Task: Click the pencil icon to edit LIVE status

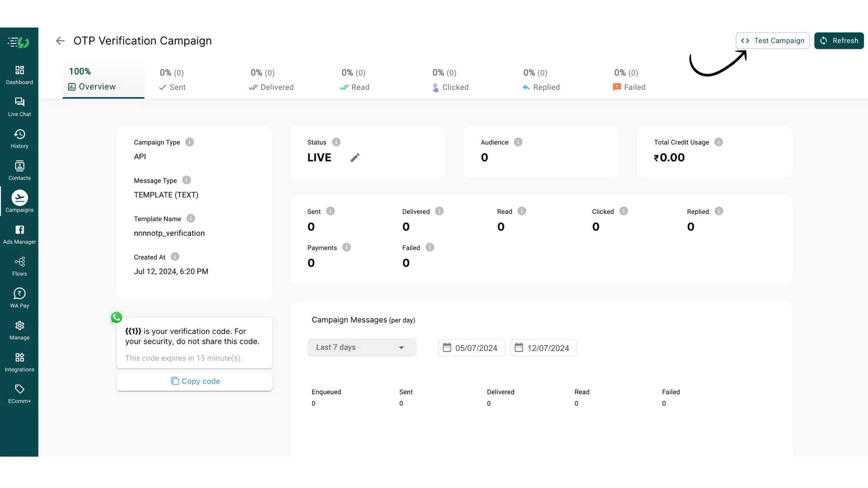Action: click(355, 157)
